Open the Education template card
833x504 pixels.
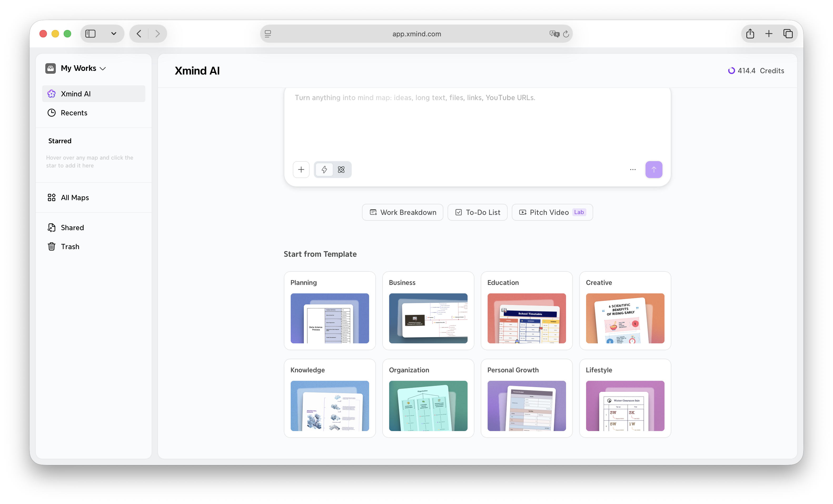click(526, 310)
